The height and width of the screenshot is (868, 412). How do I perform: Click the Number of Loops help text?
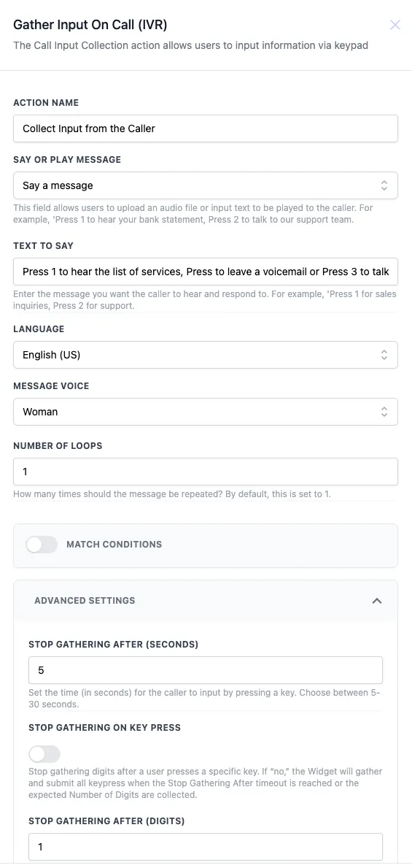point(172,493)
